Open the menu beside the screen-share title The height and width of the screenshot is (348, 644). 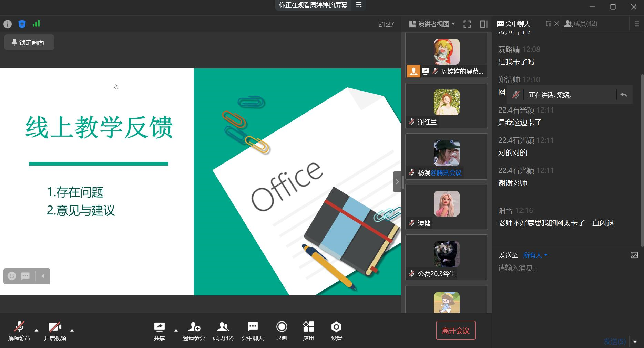pyautogui.click(x=359, y=5)
